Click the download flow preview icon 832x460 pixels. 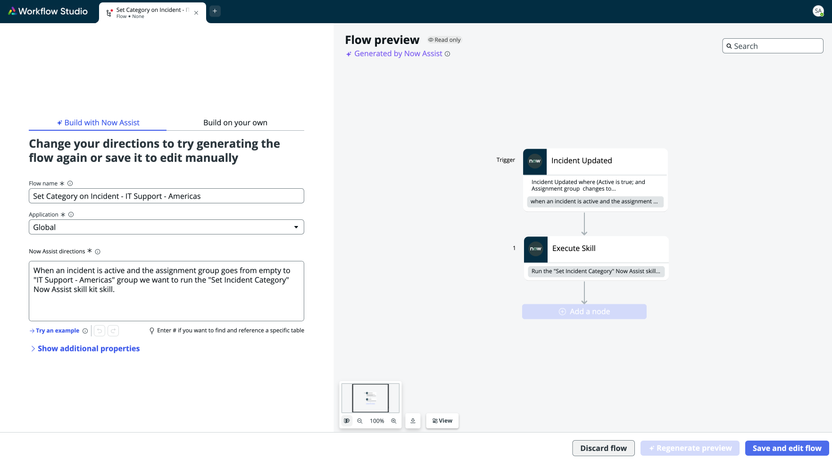pyautogui.click(x=413, y=421)
